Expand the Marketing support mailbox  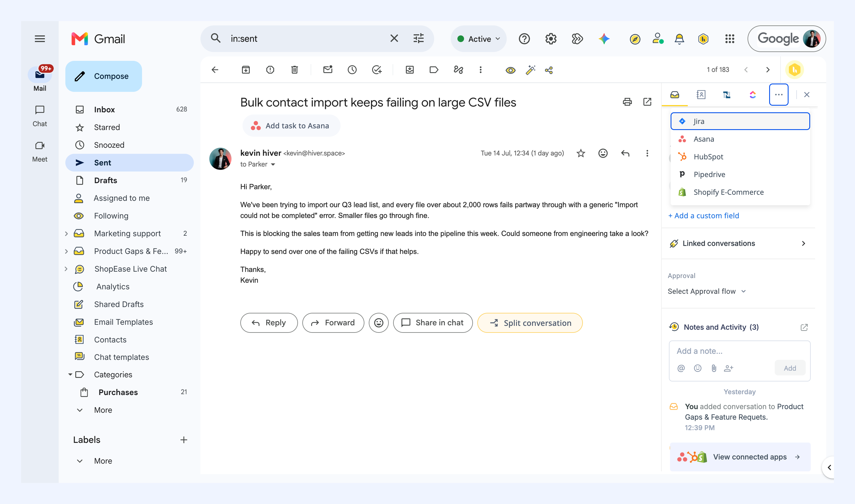[x=66, y=234]
